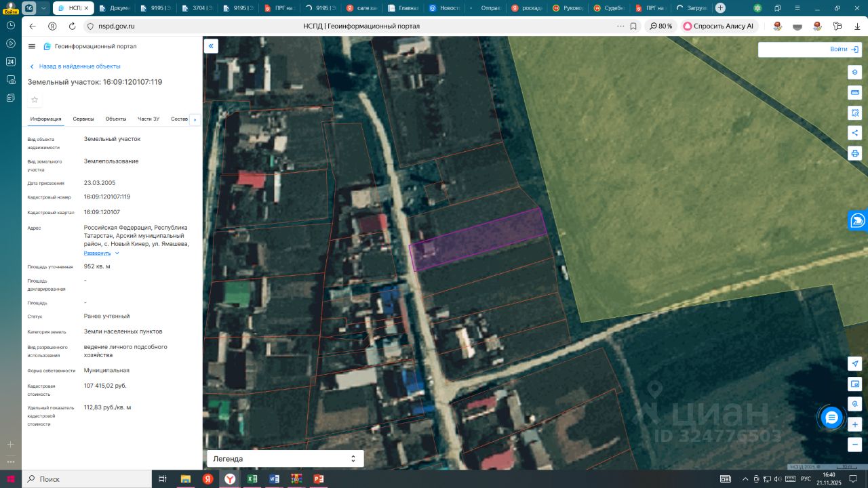Image resolution: width=868 pixels, height=488 pixels.
Task: Open File Explorer from the taskbar
Action: pos(185,479)
